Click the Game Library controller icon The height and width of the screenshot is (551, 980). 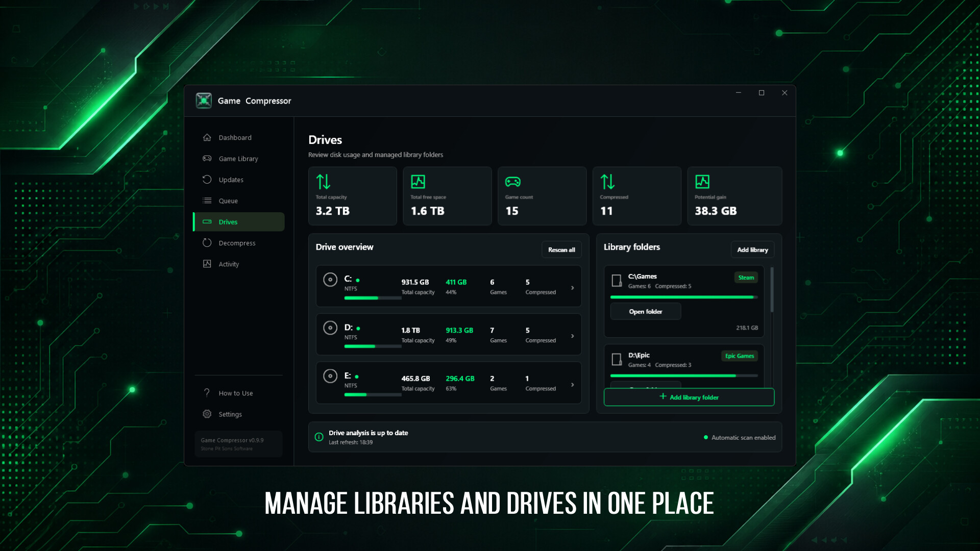[x=207, y=158]
